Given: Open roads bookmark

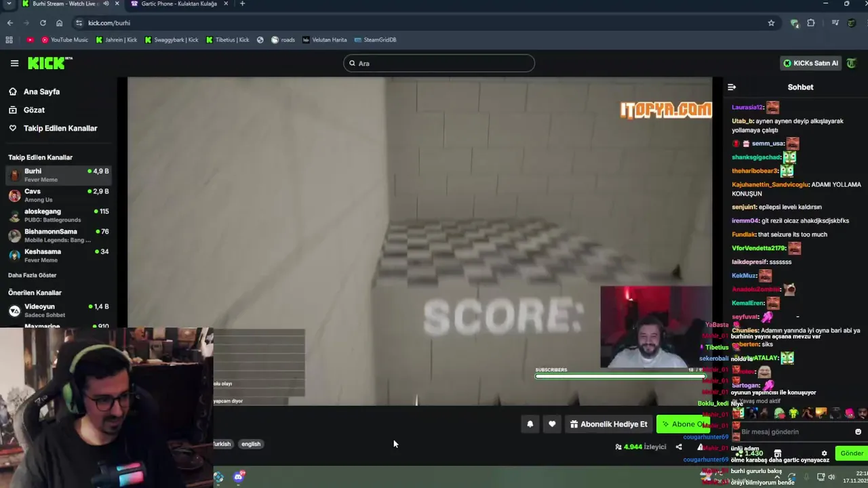Looking at the screenshot, I should click(x=283, y=40).
